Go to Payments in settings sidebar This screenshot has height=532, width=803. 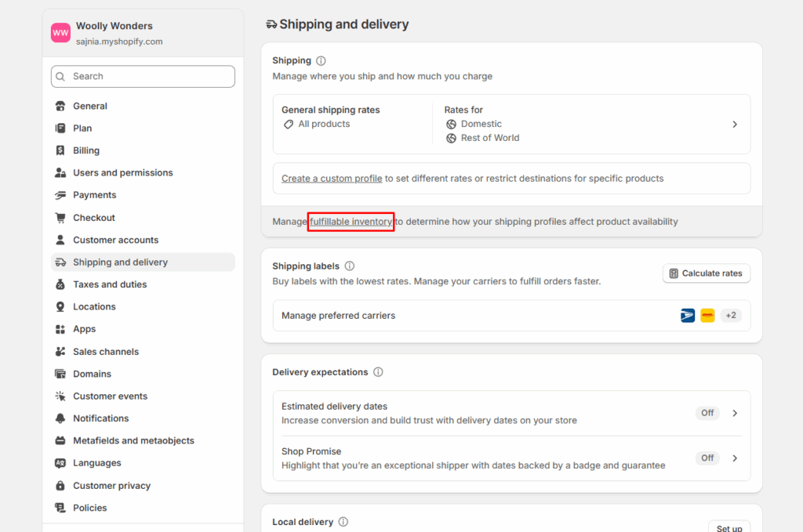(x=94, y=195)
